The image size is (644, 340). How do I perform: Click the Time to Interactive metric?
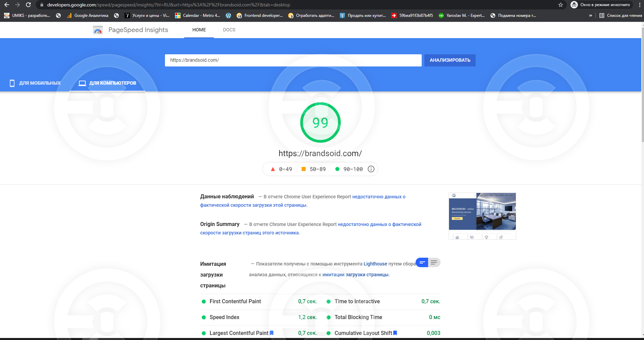384,302
